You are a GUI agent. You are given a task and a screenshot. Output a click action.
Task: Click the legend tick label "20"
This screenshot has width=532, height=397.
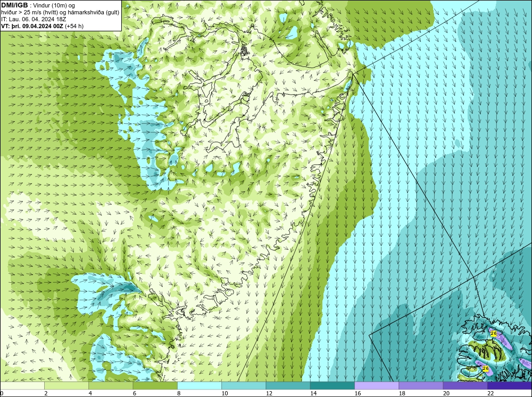446,393
